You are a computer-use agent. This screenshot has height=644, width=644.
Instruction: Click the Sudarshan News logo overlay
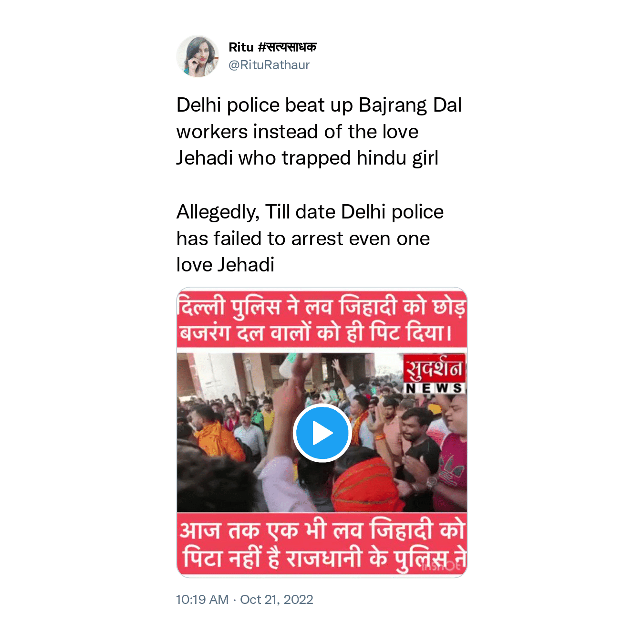(434, 374)
